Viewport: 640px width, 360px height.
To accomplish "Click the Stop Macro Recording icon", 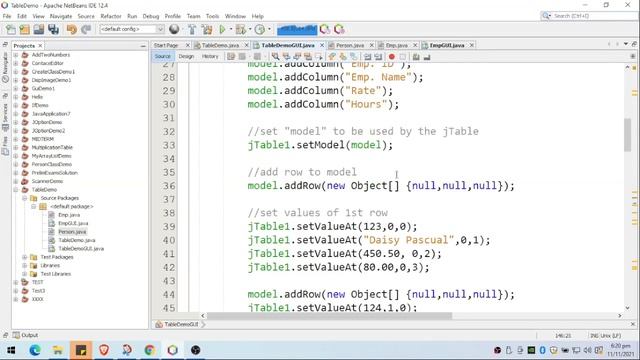I will click(402, 57).
